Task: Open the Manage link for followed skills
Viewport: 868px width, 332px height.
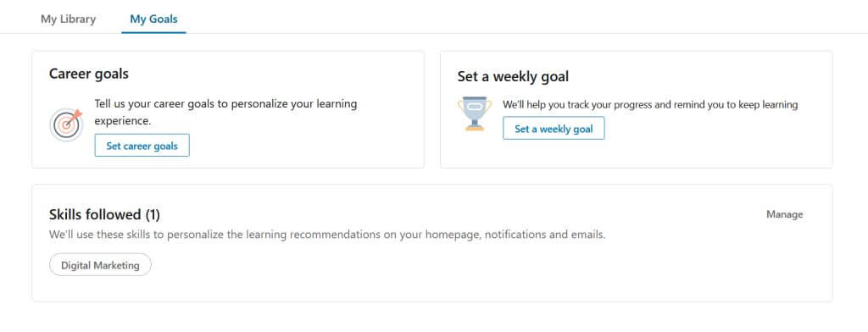Action: [784, 214]
